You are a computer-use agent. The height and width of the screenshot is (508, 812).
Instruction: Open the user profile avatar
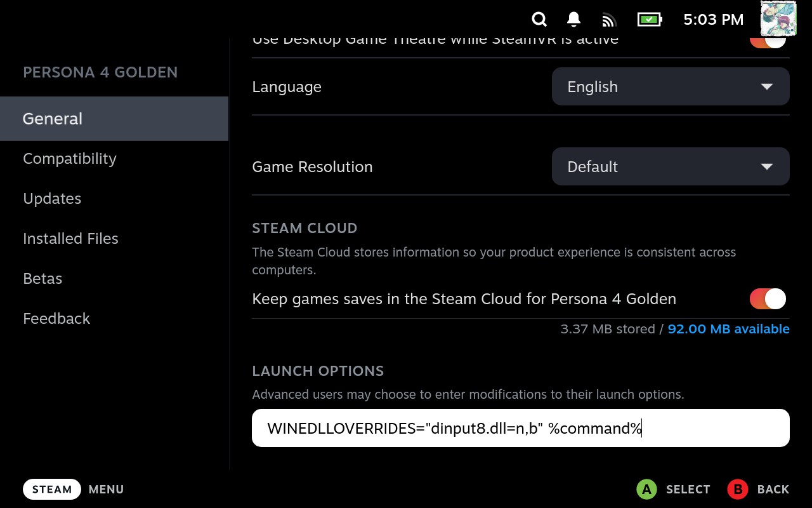[778, 18]
